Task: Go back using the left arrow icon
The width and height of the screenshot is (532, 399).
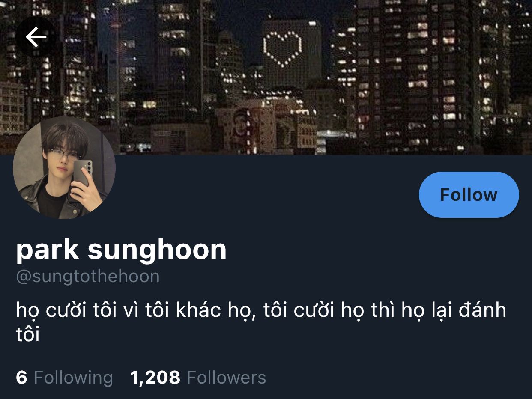Action: tap(36, 37)
